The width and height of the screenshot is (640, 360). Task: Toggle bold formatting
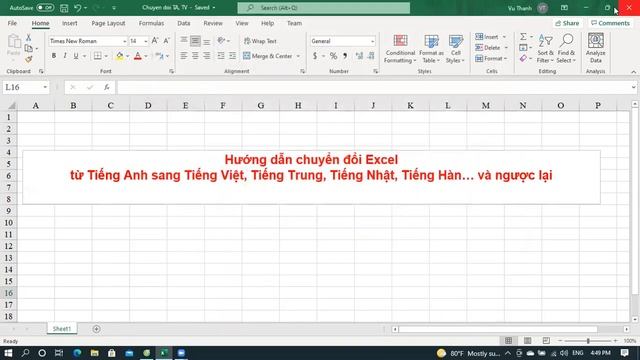coord(53,56)
